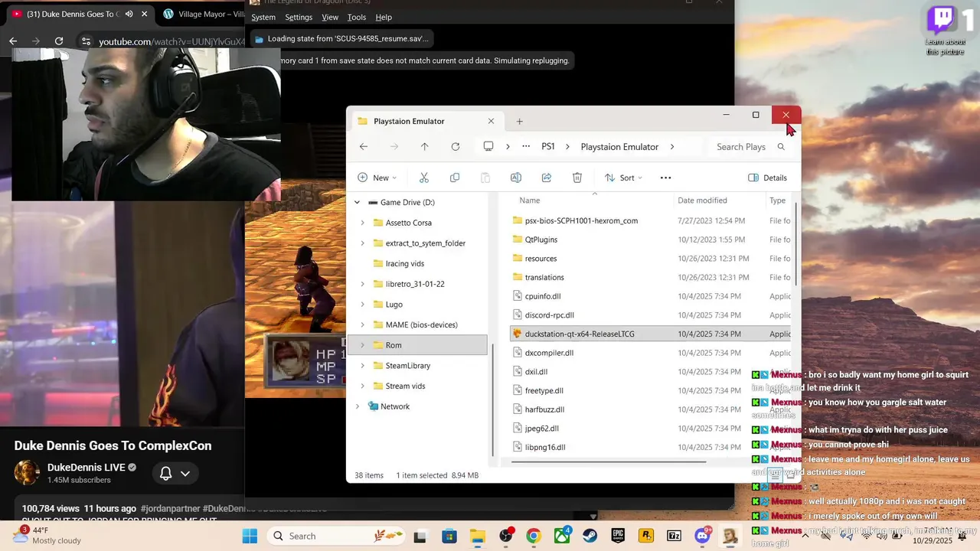Image resolution: width=980 pixels, height=551 pixels.
Task: Open Windows Start button on taskbar
Action: 250,536
